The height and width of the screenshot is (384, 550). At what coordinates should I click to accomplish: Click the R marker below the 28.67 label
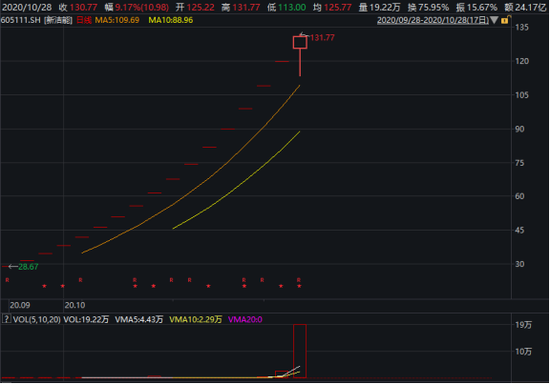coord(7,280)
